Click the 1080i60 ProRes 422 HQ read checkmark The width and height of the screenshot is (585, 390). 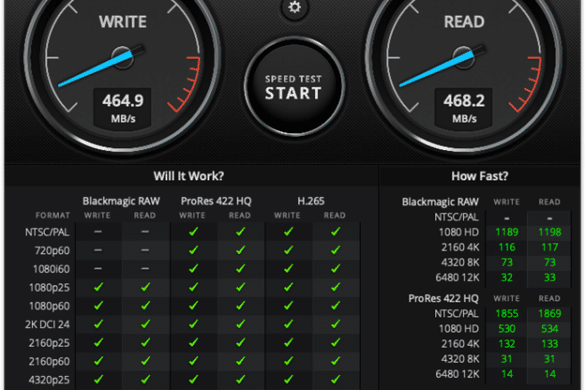(x=240, y=268)
